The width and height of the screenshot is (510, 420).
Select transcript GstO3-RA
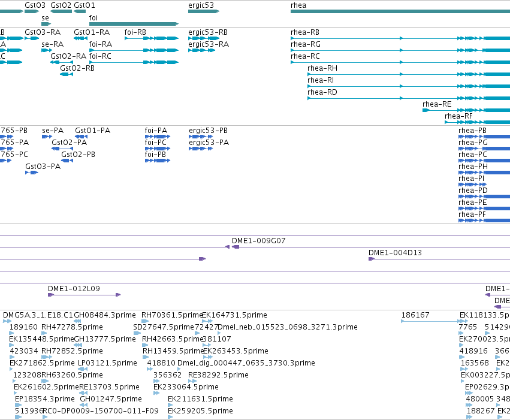pos(43,32)
